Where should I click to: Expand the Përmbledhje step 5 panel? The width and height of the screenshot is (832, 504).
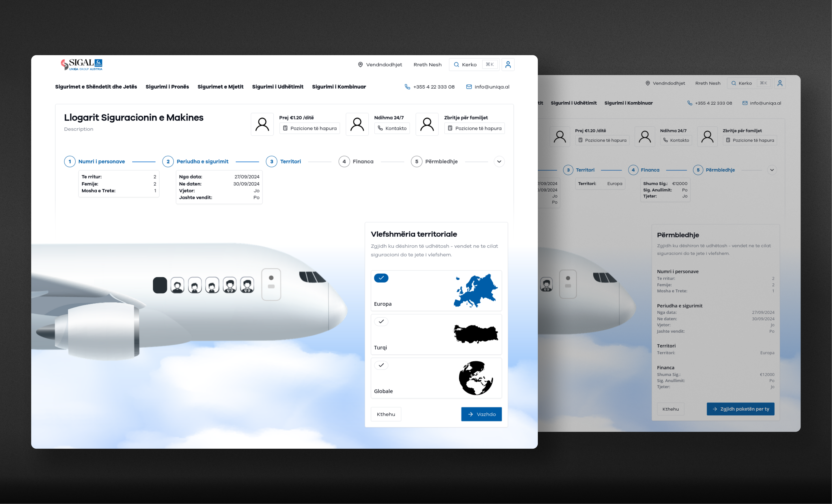499,161
